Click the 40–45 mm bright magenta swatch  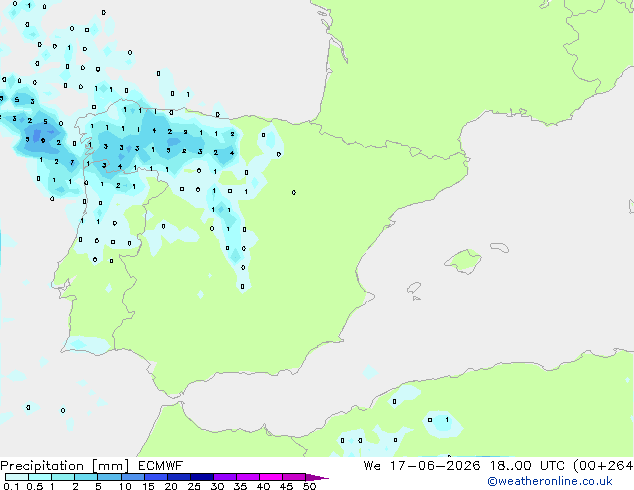271,477
